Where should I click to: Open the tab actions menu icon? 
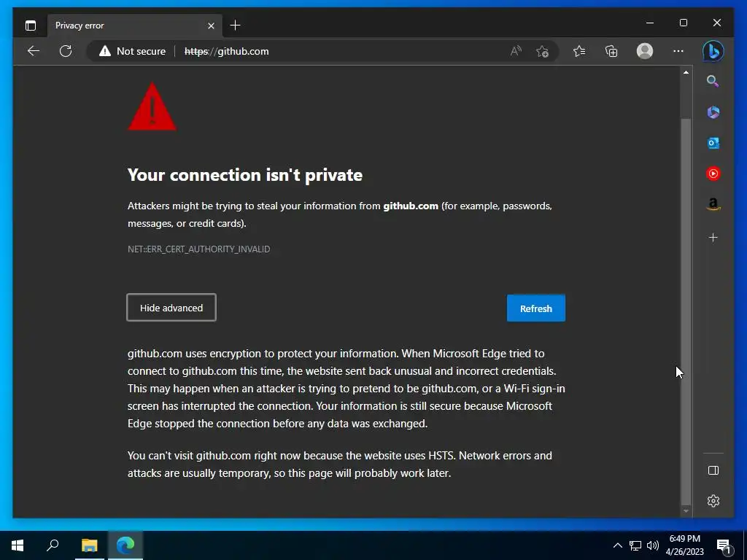click(31, 26)
